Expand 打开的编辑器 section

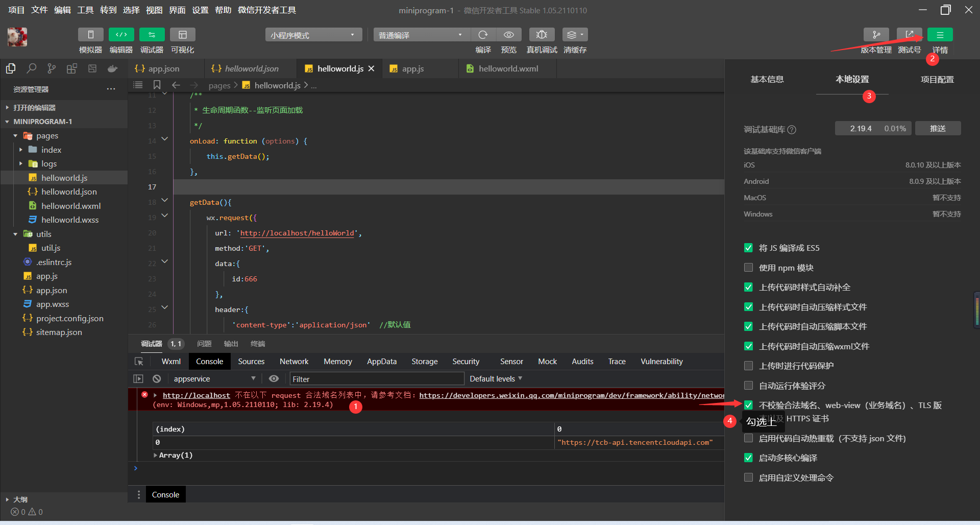7,108
